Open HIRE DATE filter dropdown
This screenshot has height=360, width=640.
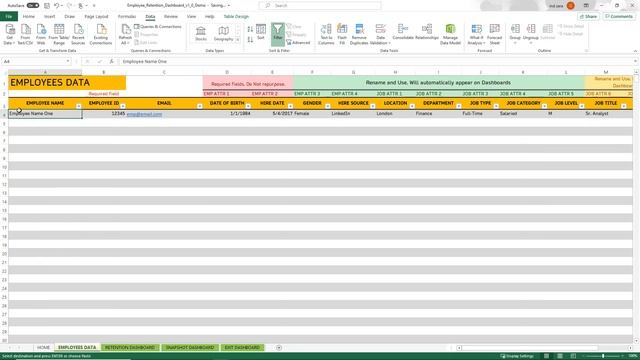pos(290,106)
